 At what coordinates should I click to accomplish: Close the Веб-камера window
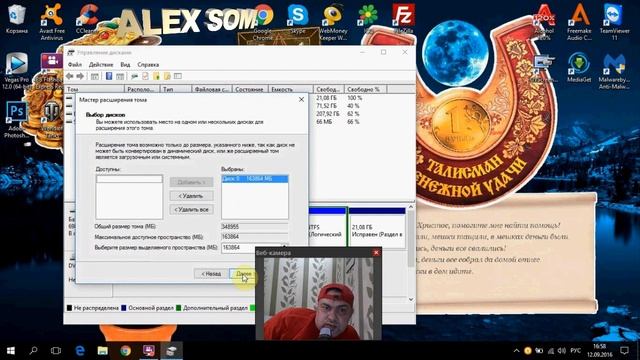coord(376,253)
